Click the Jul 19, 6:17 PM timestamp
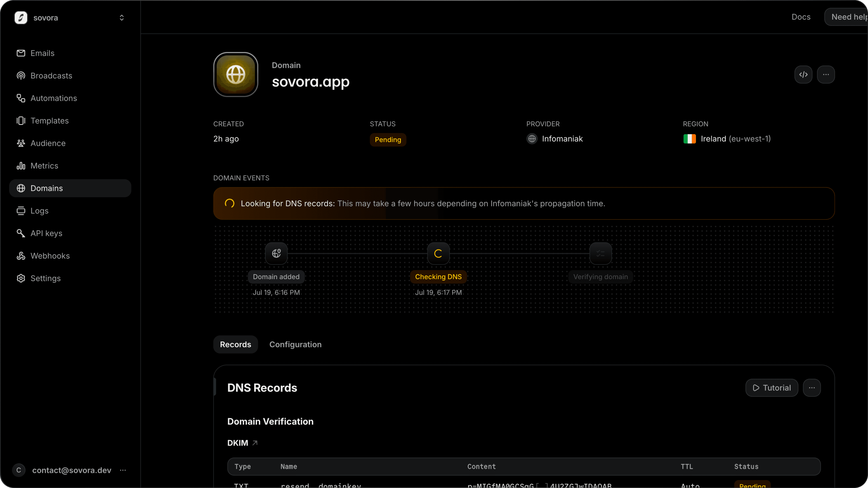The width and height of the screenshot is (868, 488). point(438,293)
